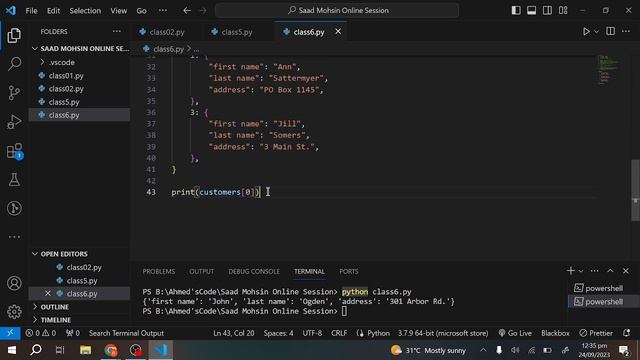
Task: Open the Search view in activity bar
Action: pyautogui.click(x=14, y=64)
